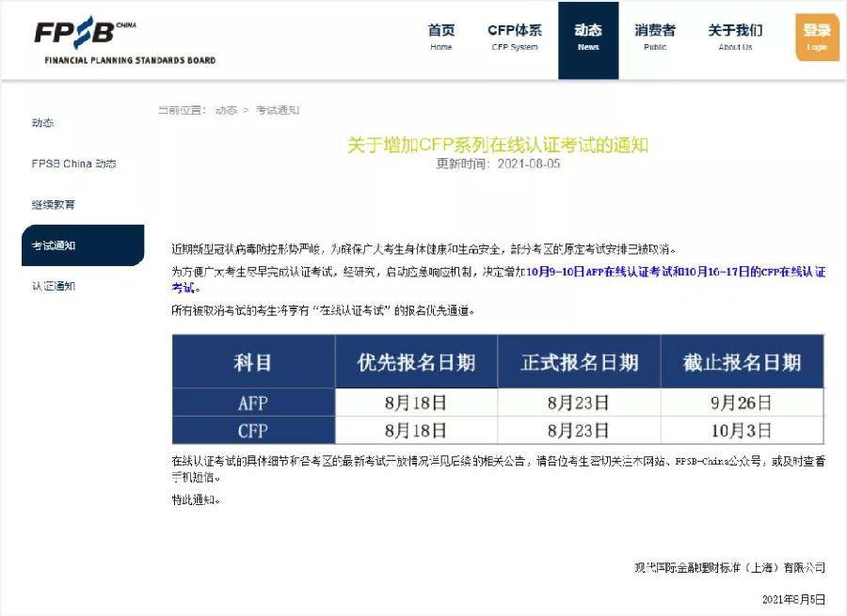This screenshot has height=616, width=847.
Task: Click company signature 现代国际金融理财标准（上海）有限公司
Action: (729, 567)
